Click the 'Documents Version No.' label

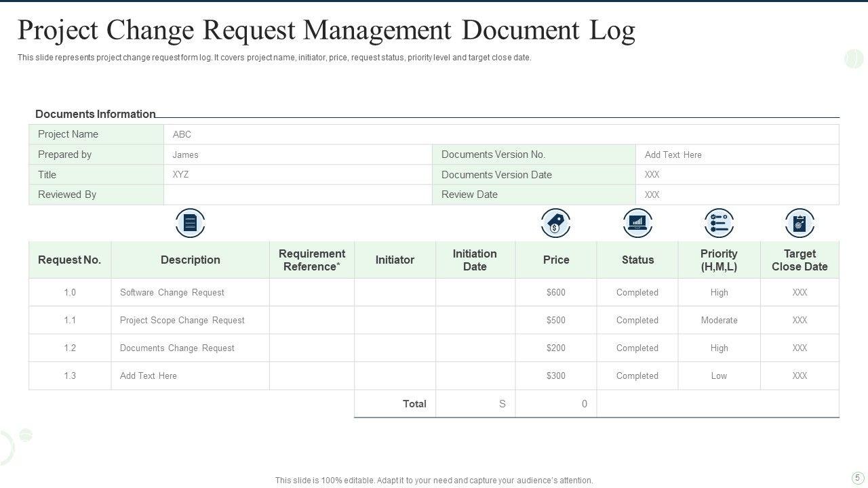coord(493,155)
